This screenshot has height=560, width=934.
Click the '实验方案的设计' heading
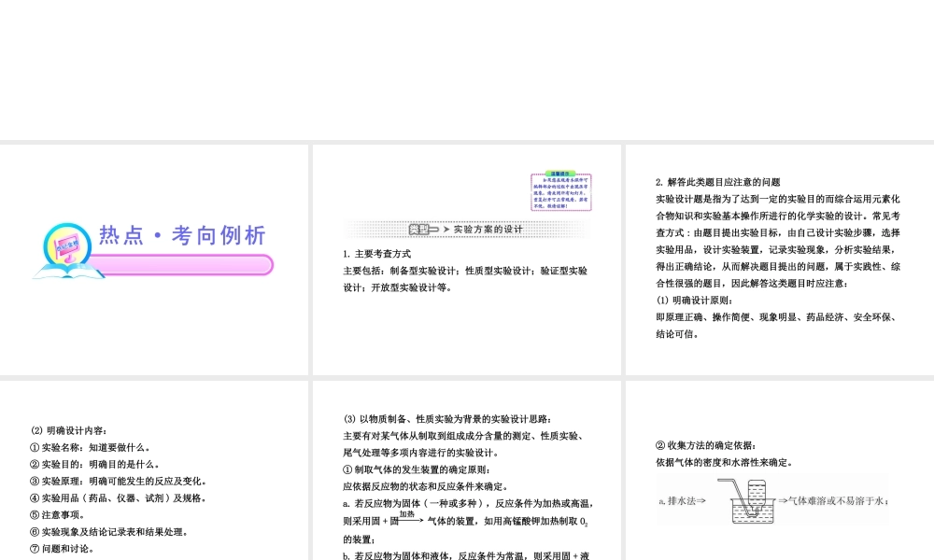click(x=488, y=229)
